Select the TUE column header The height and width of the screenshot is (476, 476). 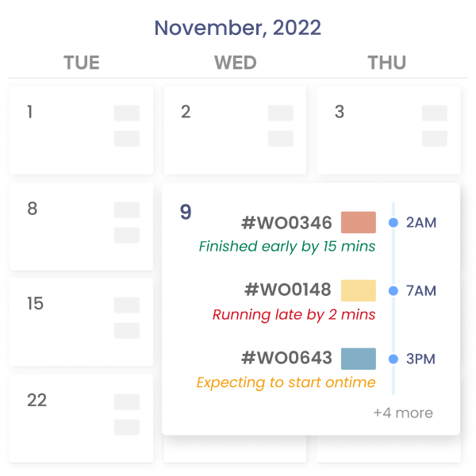82,63
